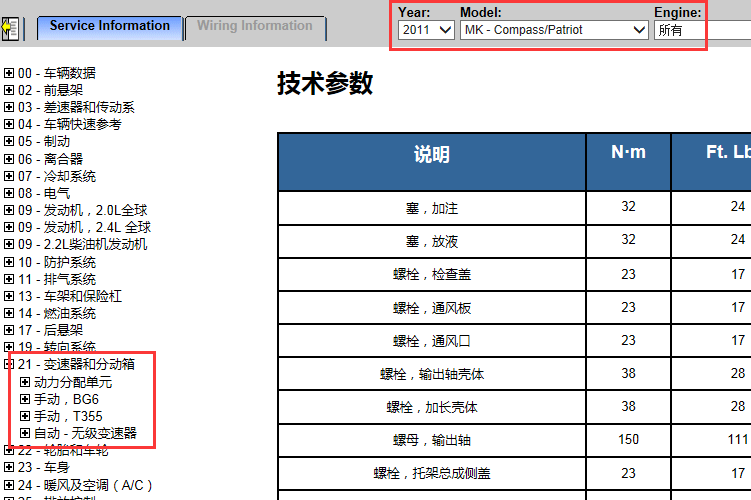Expand the 05 - 制动 node
Image resolution: width=751 pixels, height=500 pixels.
tap(9, 141)
